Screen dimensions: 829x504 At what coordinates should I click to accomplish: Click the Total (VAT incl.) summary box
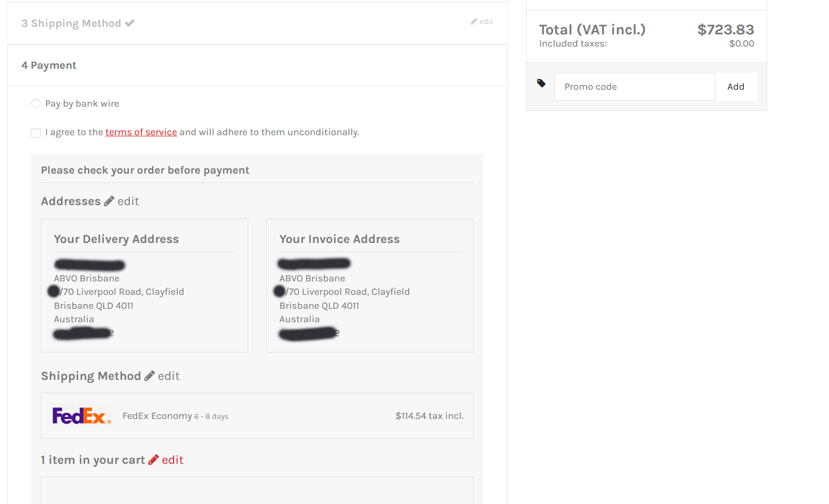coord(645,35)
